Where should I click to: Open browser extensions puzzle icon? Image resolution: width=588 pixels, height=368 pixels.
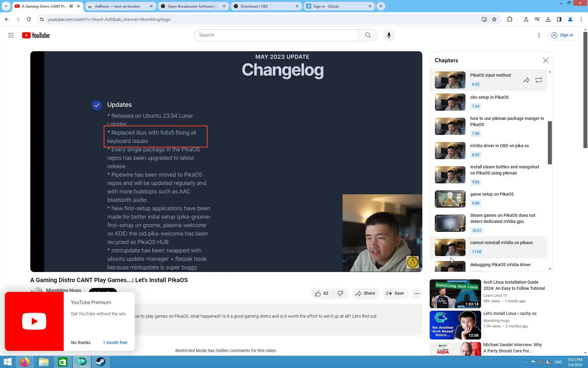coord(510,19)
